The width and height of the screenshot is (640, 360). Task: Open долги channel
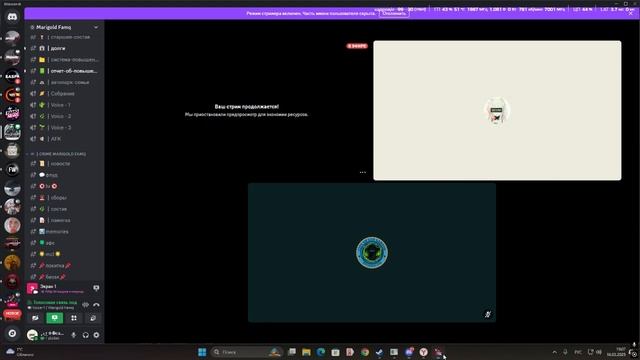point(64,48)
